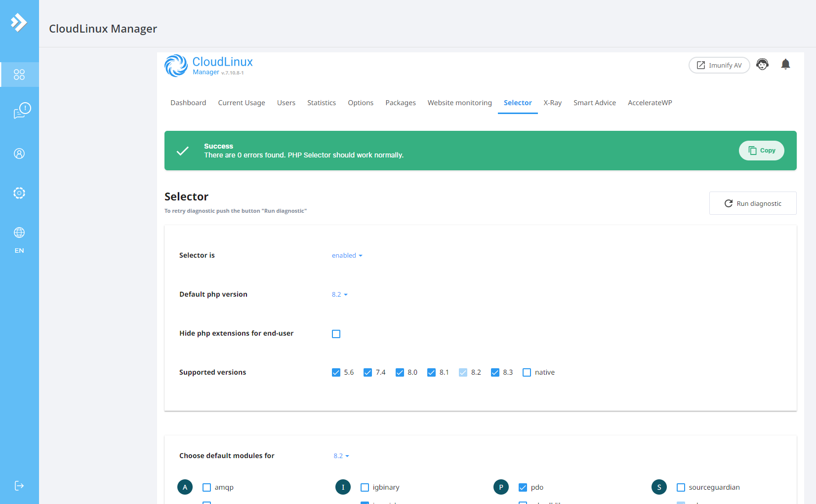Open the sidebar user account icon
The height and width of the screenshot is (504, 816).
coord(19,154)
